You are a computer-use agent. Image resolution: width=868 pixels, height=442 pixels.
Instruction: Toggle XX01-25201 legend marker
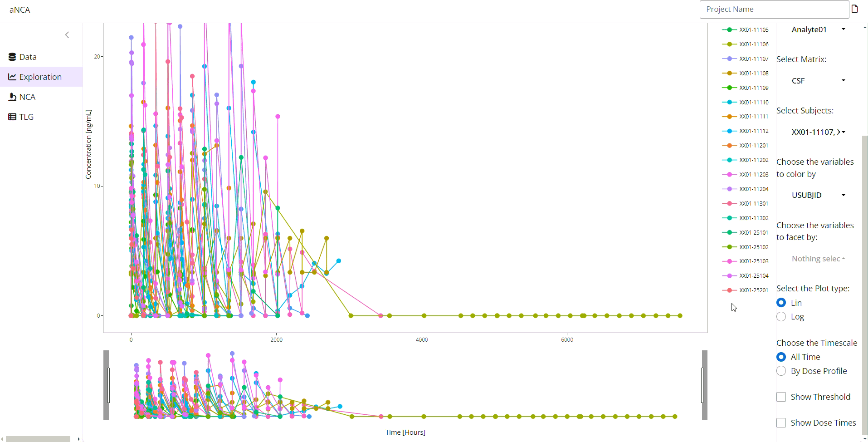tap(729, 290)
